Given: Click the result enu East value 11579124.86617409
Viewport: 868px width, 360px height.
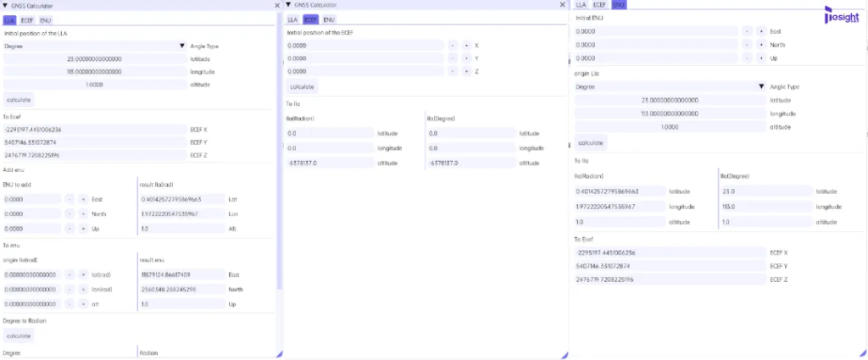Looking at the screenshot, I should coord(182,274).
